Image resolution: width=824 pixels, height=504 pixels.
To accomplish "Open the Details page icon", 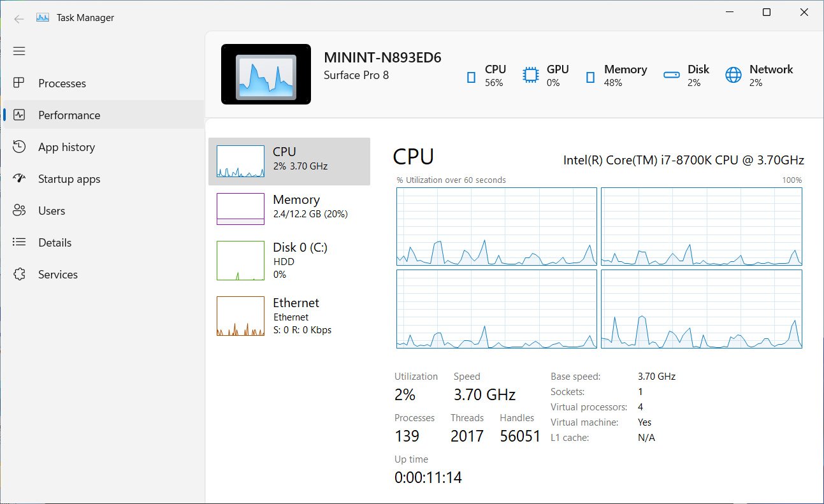I will (x=19, y=242).
